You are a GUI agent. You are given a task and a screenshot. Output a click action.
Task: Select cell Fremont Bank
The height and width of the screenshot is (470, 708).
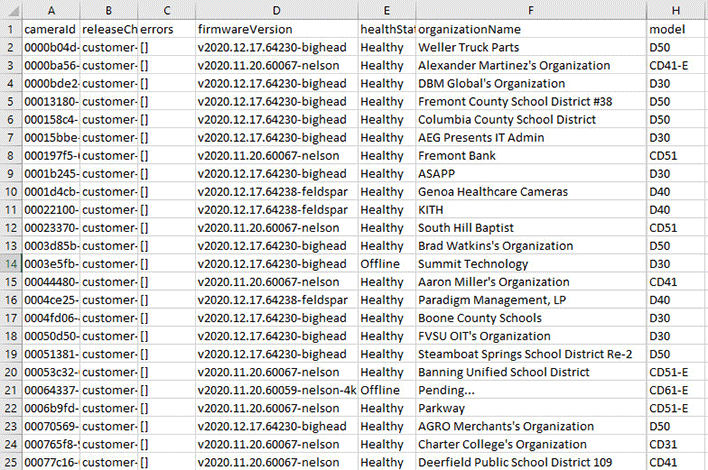pyautogui.click(x=531, y=156)
